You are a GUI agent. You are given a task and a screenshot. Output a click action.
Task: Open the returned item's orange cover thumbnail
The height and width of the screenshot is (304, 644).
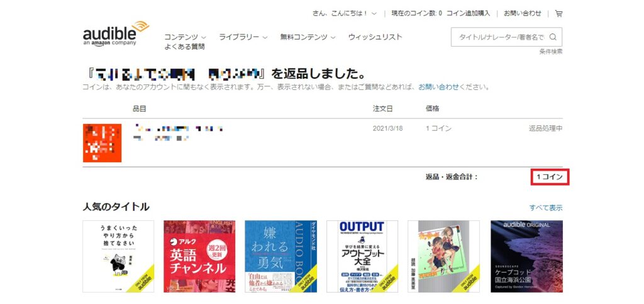(x=103, y=143)
